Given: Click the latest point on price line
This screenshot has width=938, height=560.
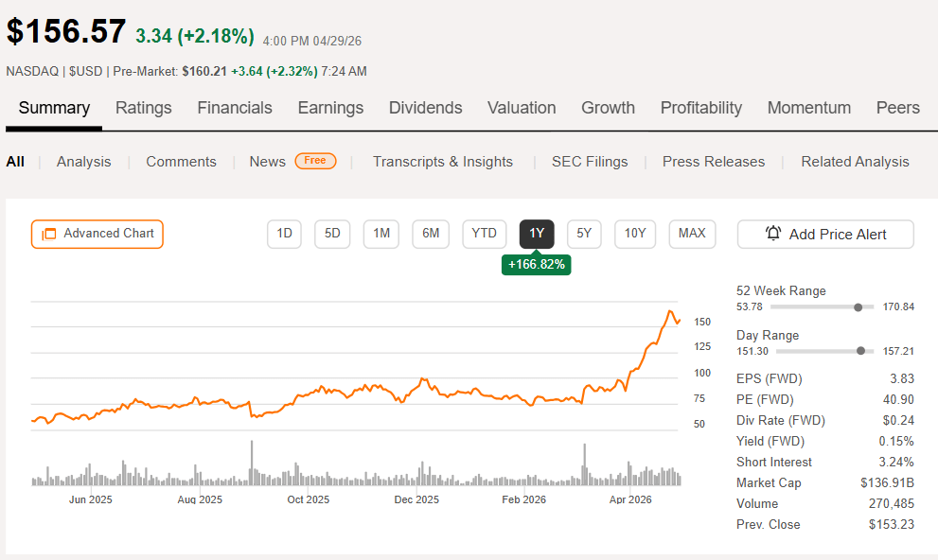Looking at the screenshot, I should (680, 320).
